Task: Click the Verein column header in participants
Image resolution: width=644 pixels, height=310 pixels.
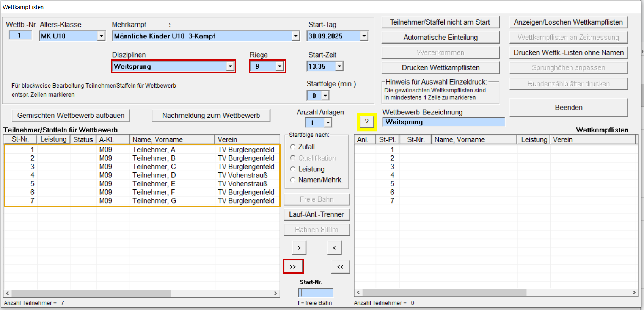Action: pyautogui.click(x=247, y=139)
